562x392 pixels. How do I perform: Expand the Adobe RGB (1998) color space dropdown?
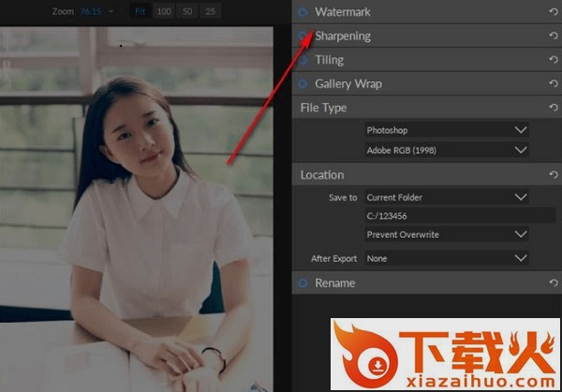[x=447, y=150]
